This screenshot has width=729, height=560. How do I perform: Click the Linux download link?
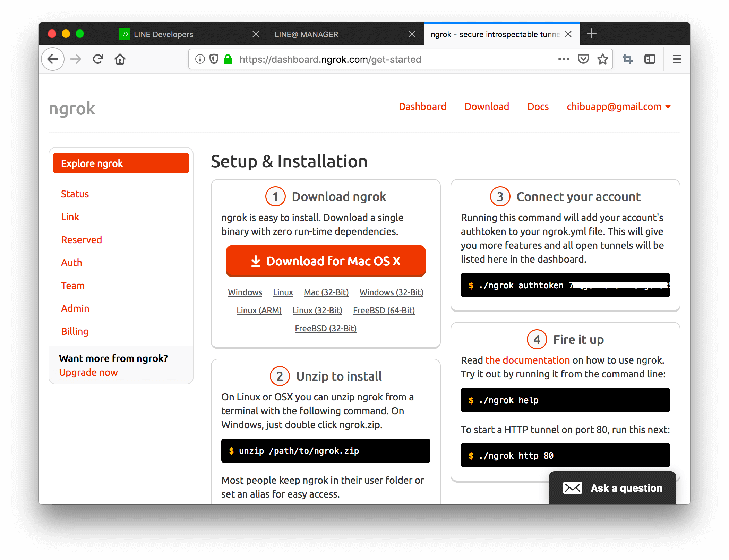click(x=283, y=292)
